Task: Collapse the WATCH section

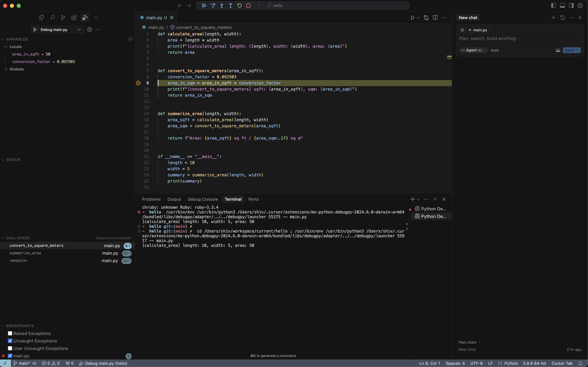Action: (x=11, y=160)
